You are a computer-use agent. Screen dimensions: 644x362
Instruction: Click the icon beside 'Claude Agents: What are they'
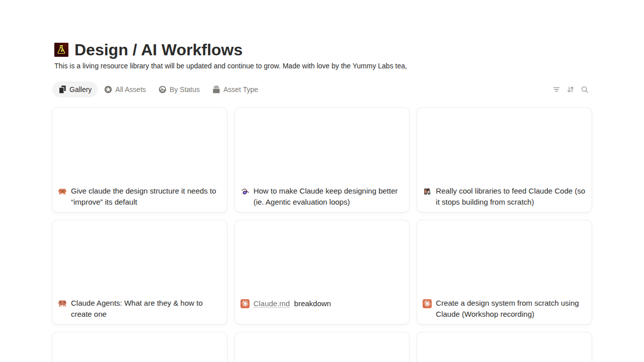pos(62,304)
